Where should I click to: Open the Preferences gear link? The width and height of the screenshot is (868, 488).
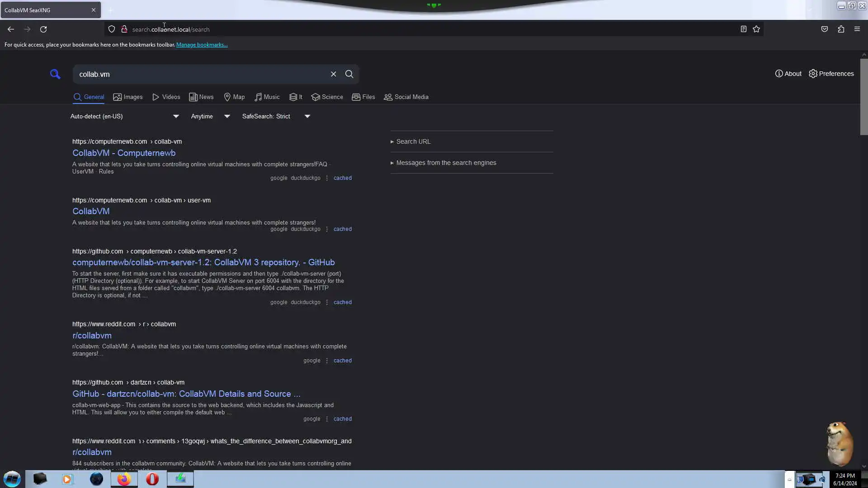[x=831, y=74]
